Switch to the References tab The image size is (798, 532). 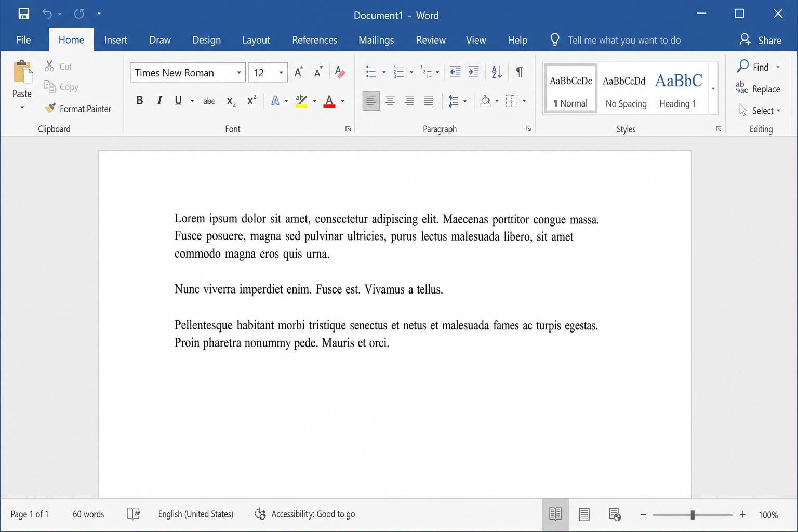click(x=314, y=40)
